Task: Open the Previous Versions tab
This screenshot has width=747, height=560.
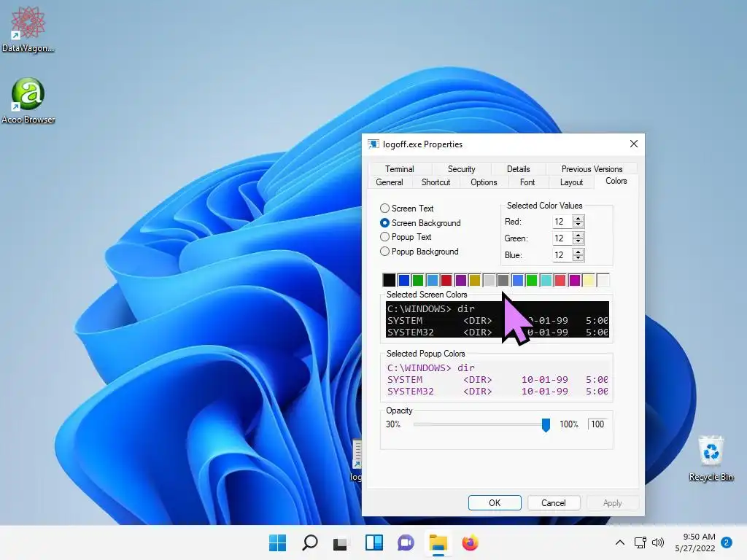Action: tap(592, 169)
